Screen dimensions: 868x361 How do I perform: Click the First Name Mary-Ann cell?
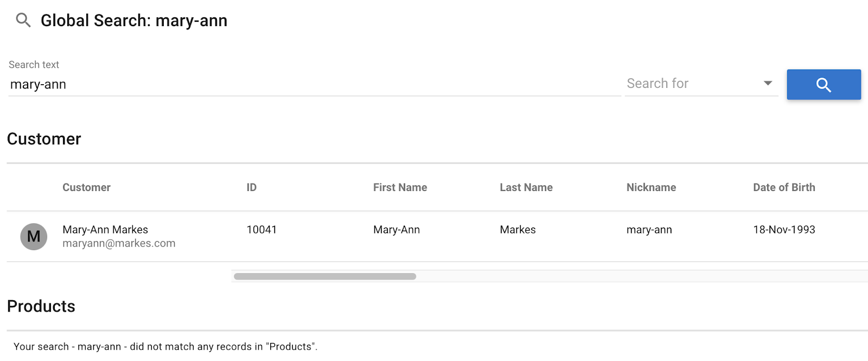397,230
